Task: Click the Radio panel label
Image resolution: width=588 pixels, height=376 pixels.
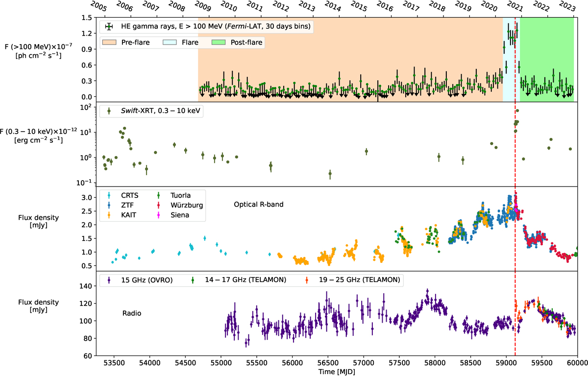Action: [132, 313]
